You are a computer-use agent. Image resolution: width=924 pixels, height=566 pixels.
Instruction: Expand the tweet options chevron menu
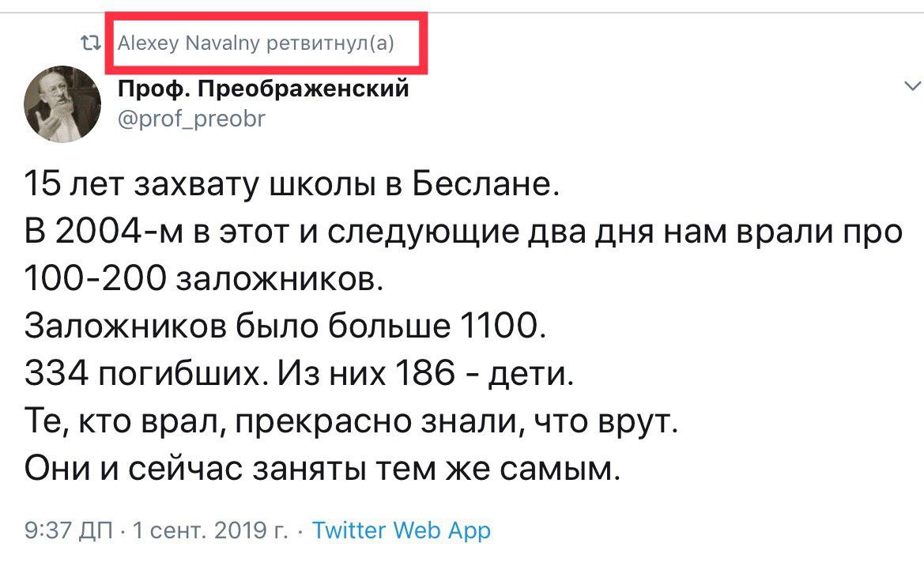[x=911, y=85]
